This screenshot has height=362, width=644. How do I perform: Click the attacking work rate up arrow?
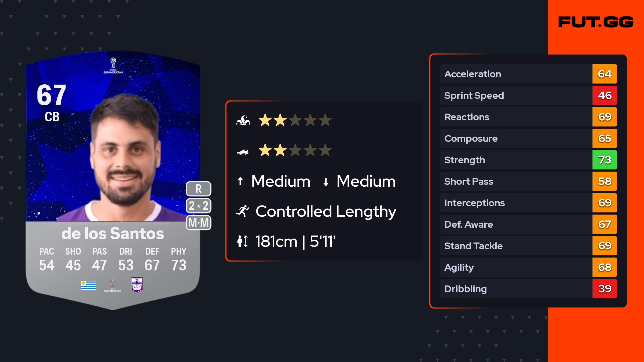point(240,181)
